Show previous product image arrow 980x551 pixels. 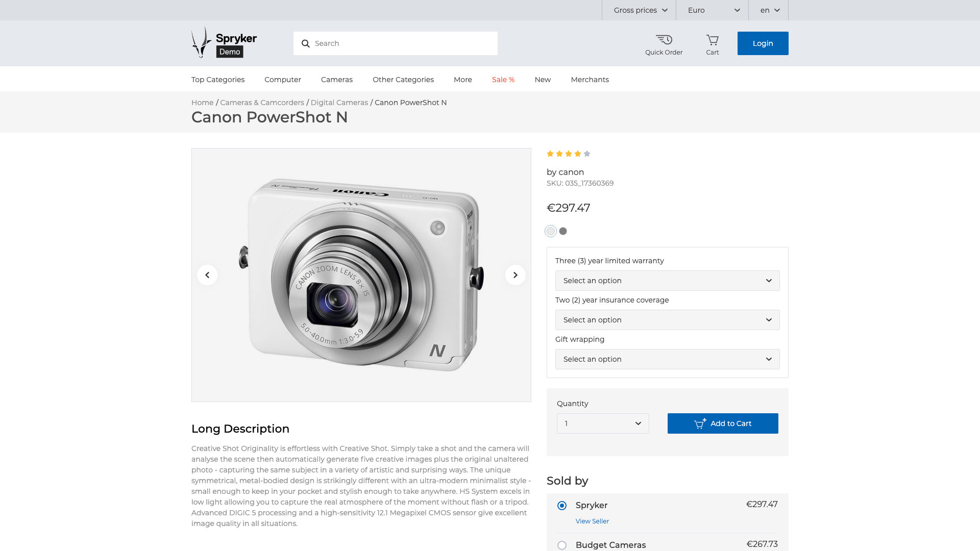click(207, 275)
